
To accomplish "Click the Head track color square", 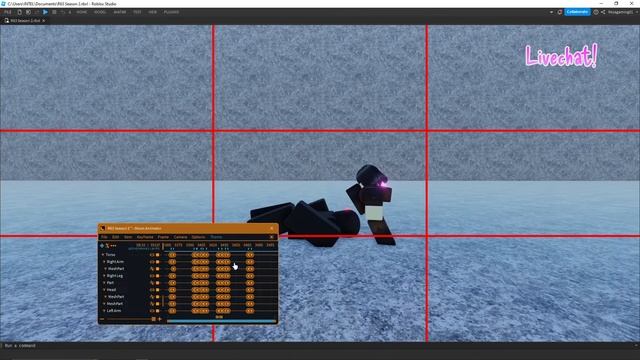I will click(158, 289).
